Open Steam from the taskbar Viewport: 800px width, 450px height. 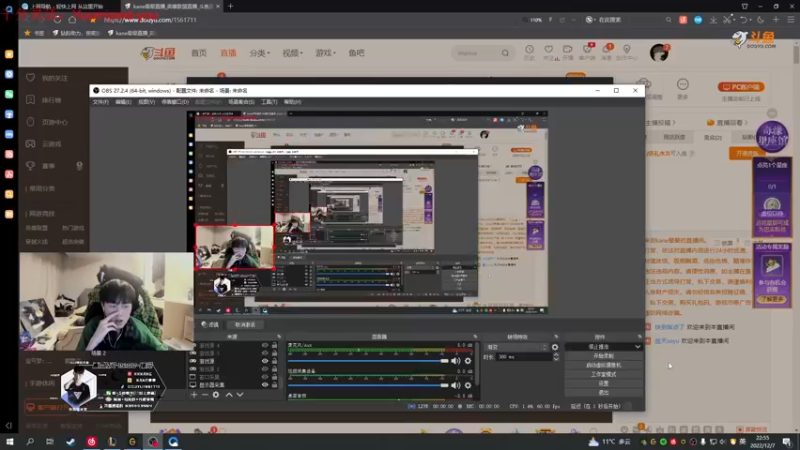(x=70, y=441)
